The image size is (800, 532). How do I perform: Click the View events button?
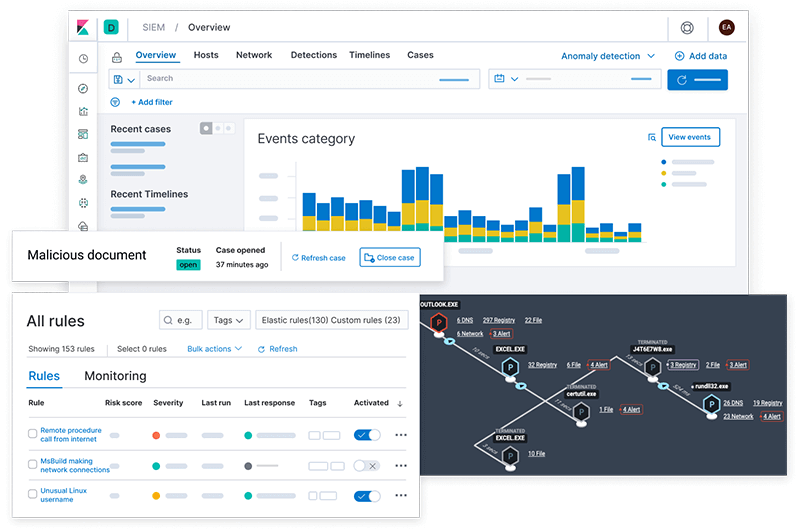tap(690, 137)
